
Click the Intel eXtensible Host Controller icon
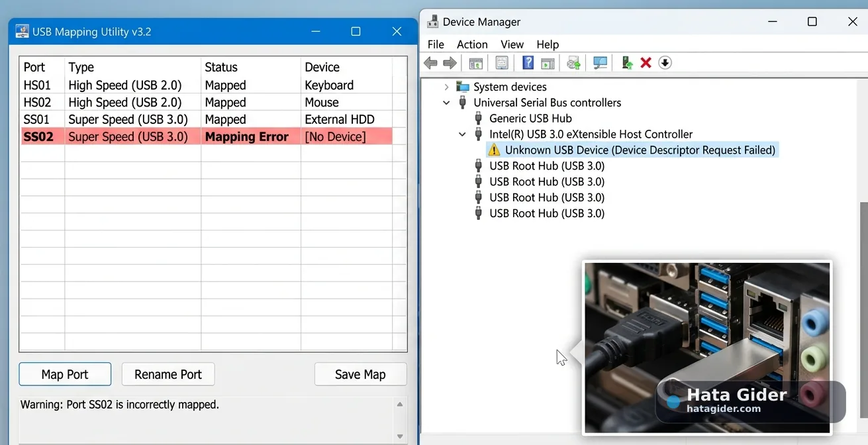(479, 134)
